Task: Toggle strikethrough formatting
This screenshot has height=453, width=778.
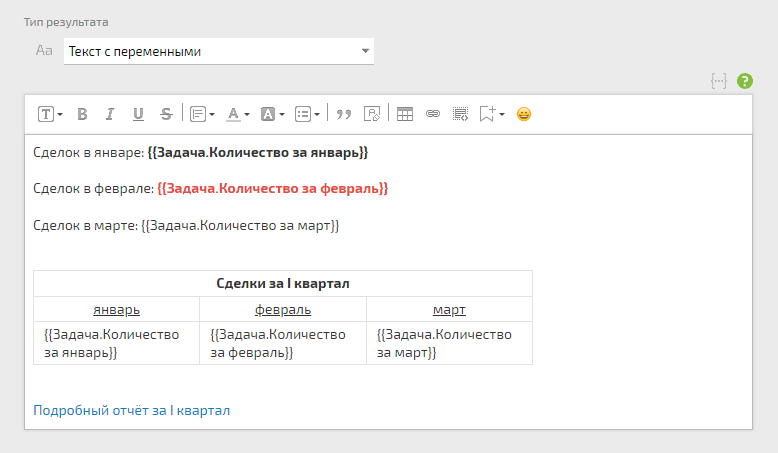Action: (x=166, y=114)
